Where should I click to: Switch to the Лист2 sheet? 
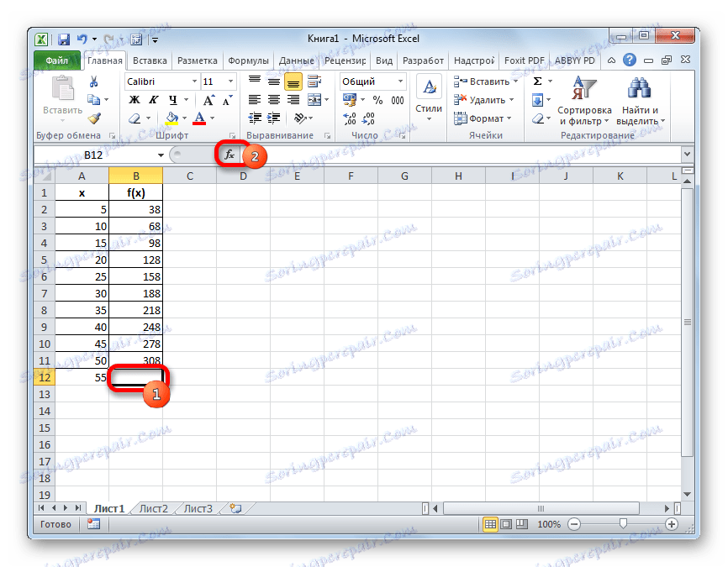[x=155, y=508]
